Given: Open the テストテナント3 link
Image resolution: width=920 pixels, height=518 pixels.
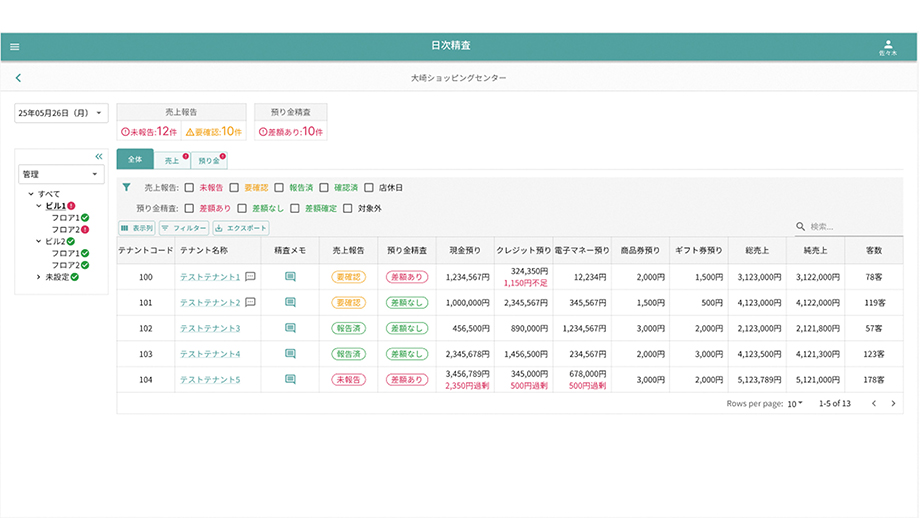Looking at the screenshot, I should click(209, 328).
